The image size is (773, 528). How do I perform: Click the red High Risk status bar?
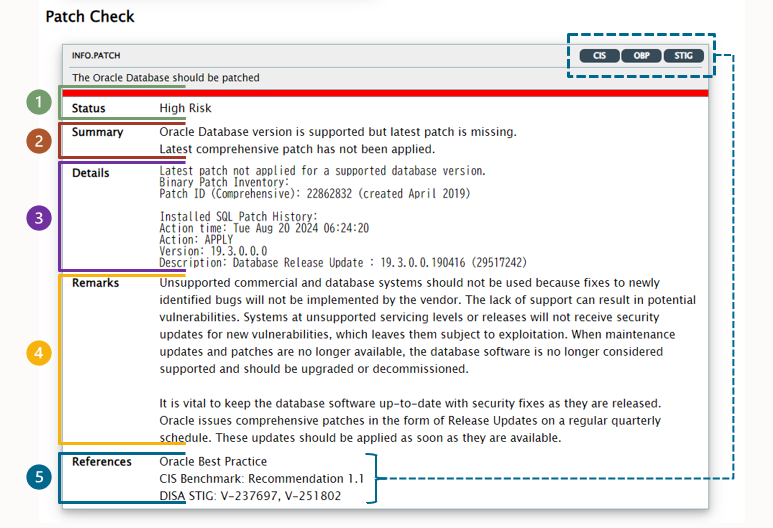coord(385,93)
